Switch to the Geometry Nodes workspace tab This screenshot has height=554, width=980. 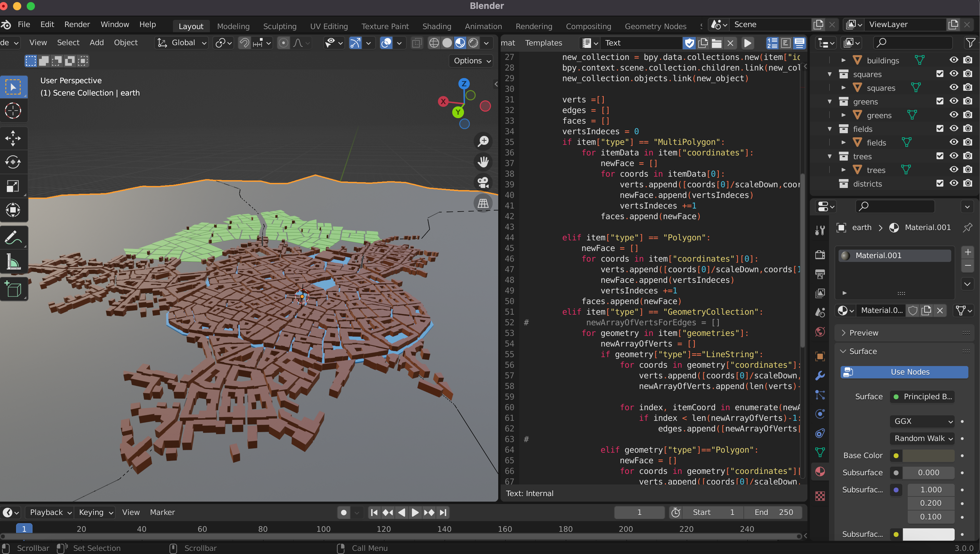tap(655, 26)
